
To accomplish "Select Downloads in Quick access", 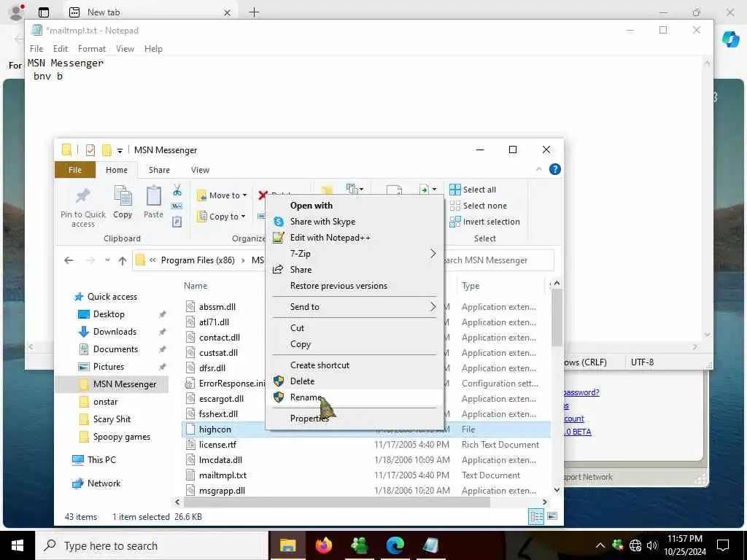I will tap(115, 332).
